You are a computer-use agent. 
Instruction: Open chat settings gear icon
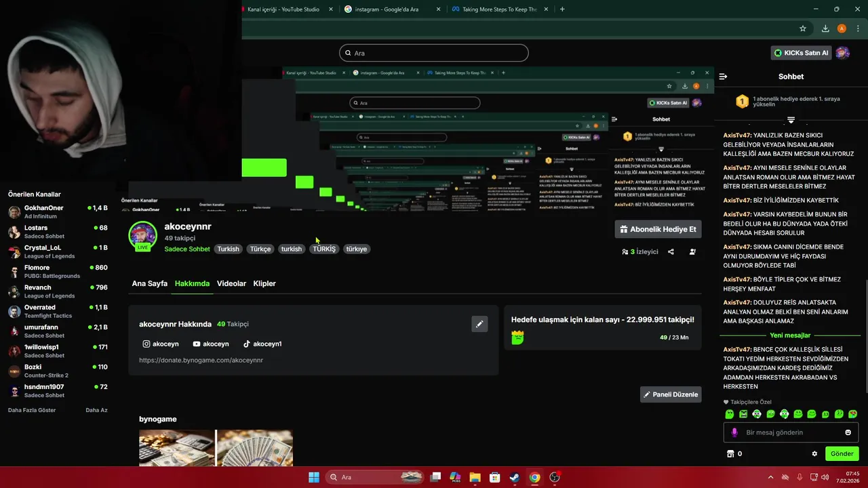tap(814, 453)
